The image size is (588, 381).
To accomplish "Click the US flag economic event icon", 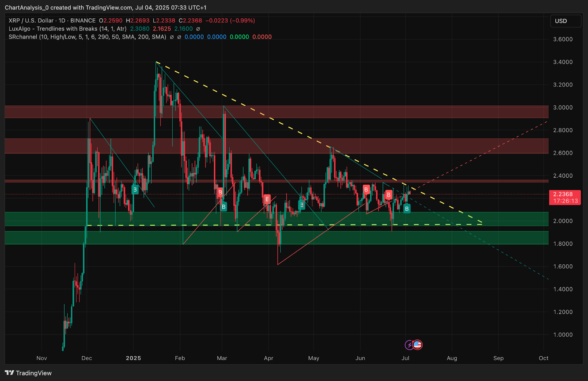I will [x=417, y=345].
